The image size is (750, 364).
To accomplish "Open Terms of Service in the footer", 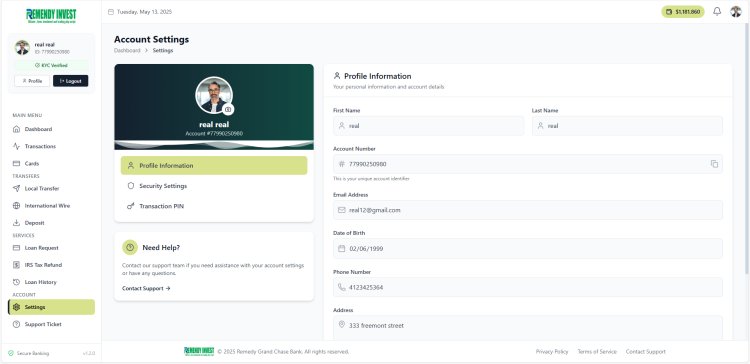I will [x=597, y=352].
